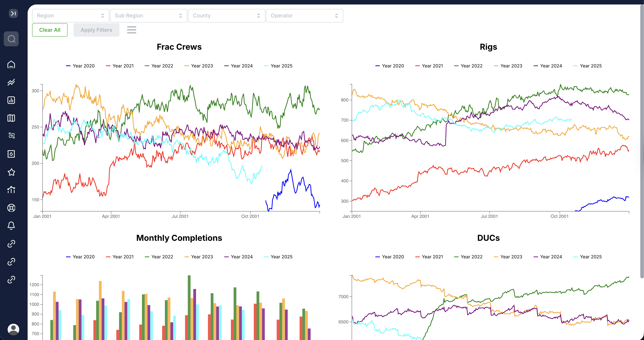The image size is (644, 340).
Task: Open the notifications bell icon
Action: click(x=11, y=226)
